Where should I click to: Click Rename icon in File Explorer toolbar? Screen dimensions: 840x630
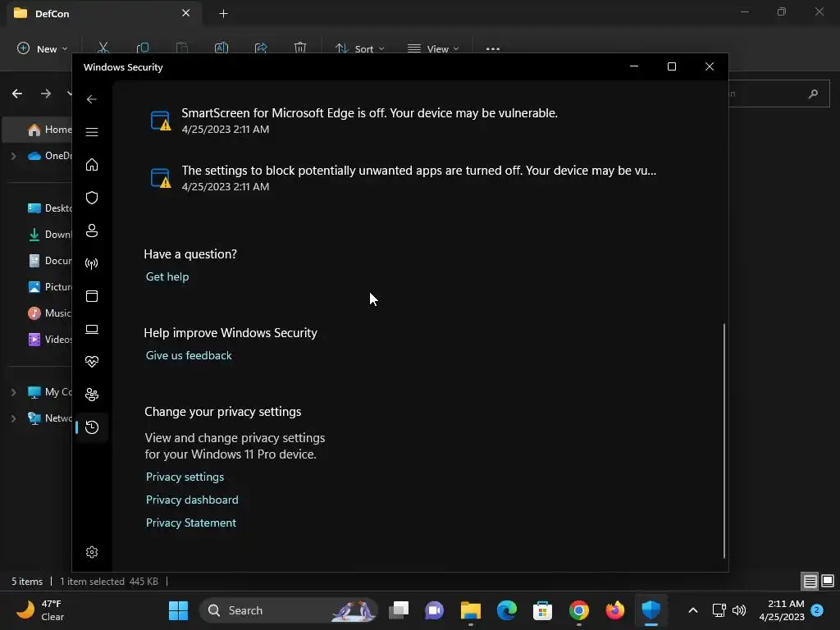click(221, 48)
